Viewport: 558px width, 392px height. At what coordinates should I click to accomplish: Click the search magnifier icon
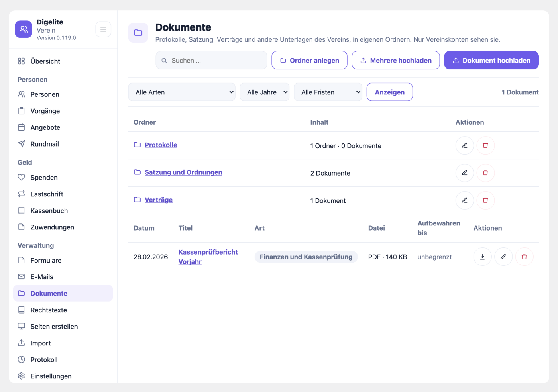[164, 61]
